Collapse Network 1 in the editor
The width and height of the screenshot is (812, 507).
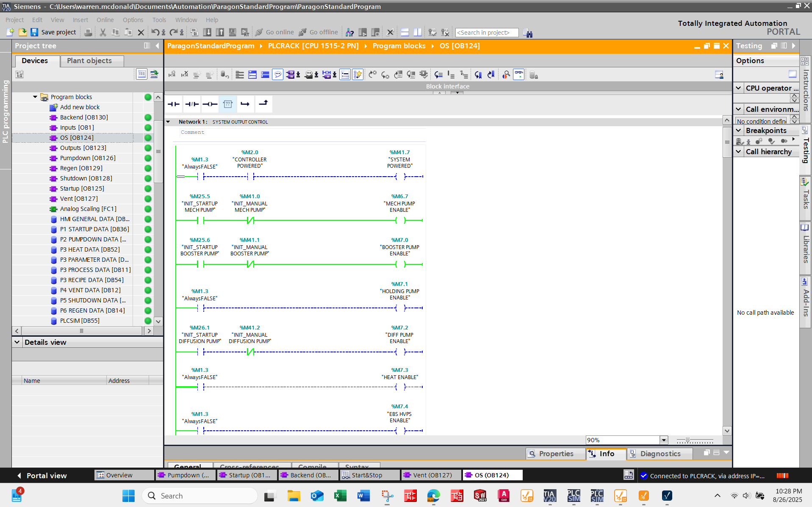168,122
